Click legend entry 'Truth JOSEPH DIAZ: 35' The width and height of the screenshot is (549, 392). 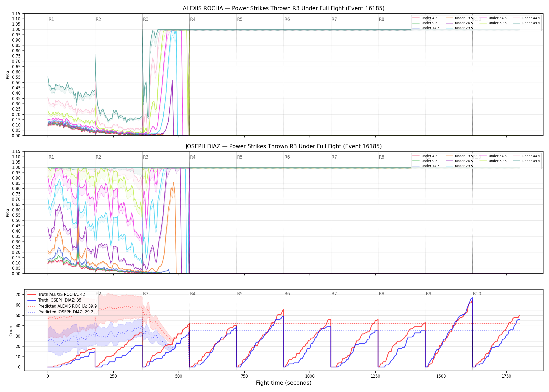(60, 300)
